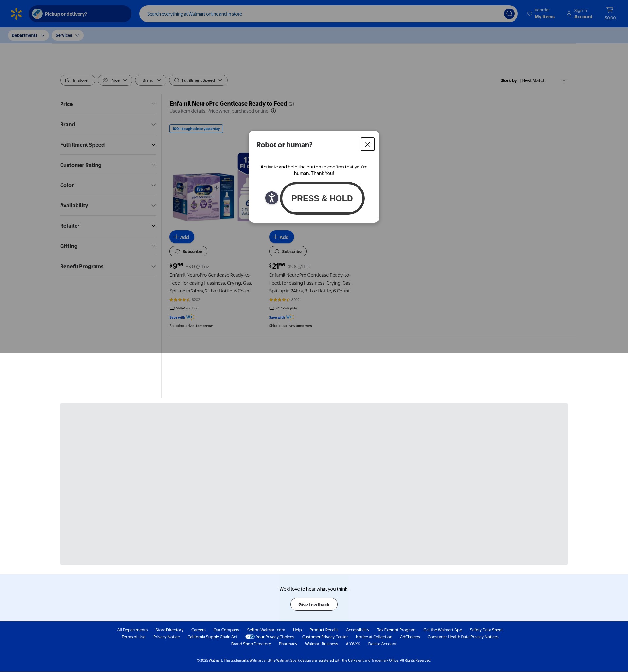Open Brand Shop Directory link
Image resolution: width=628 pixels, height=672 pixels.
251,644
